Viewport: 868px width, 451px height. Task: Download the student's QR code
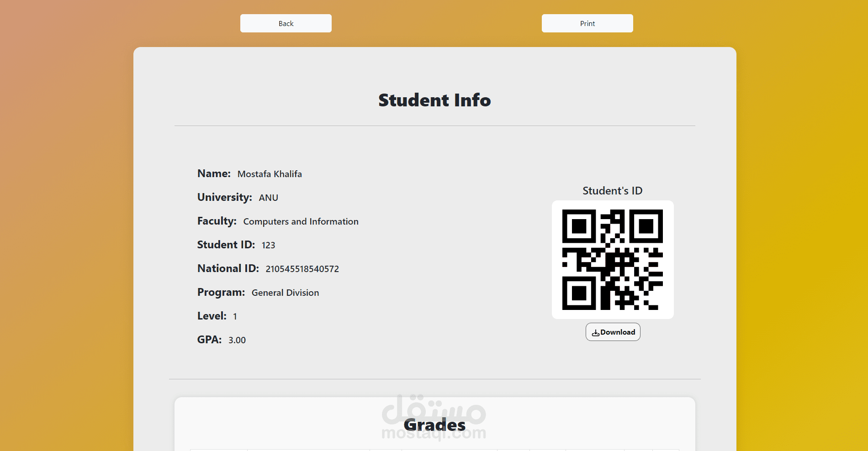point(613,332)
